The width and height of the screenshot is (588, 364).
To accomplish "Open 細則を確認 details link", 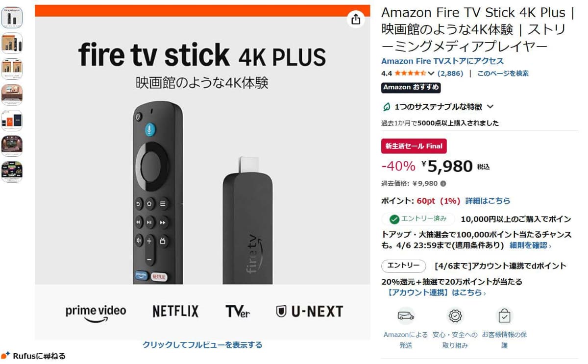I will 530,245.
